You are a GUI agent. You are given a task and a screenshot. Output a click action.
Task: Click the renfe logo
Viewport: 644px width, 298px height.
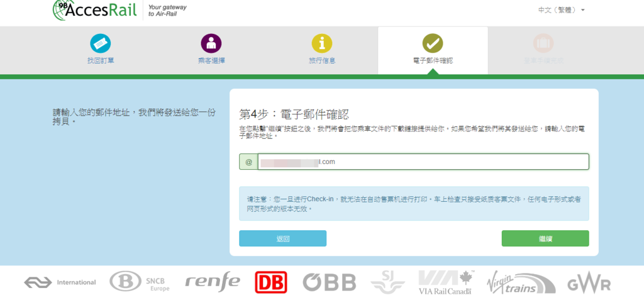(x=213, y=282)
